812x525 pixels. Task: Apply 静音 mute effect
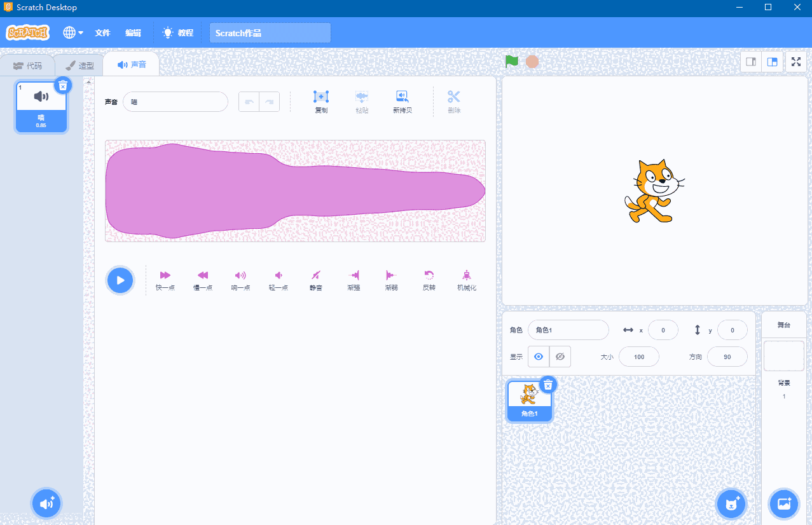316,280
